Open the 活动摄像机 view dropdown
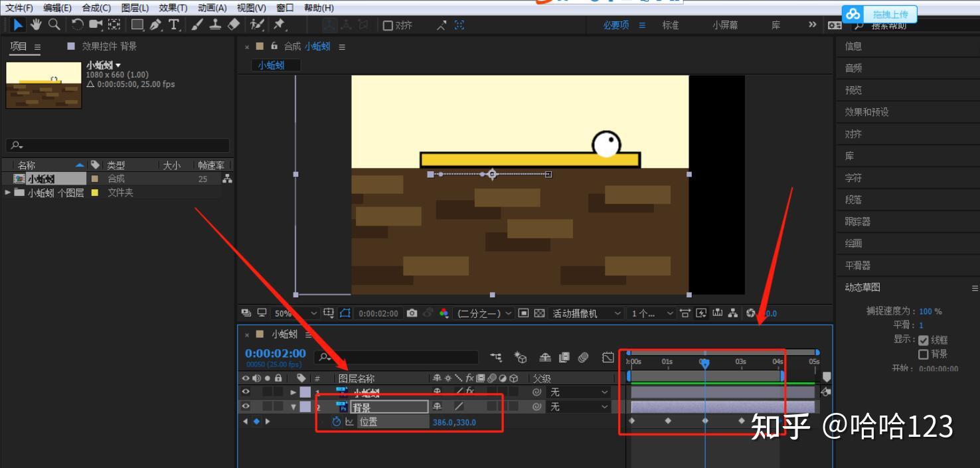The height and width of the screenshot is (468, 980). click(587, 313)
